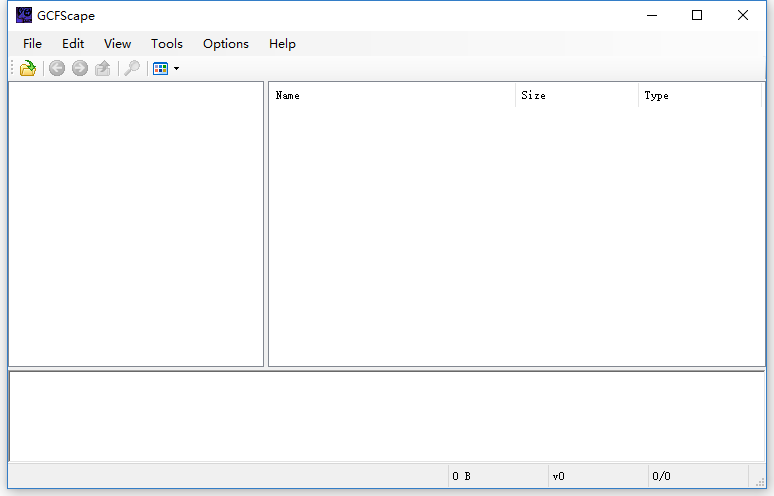The image size is (774, 496).
Task: Open the Tools menu
Action: [167, 44]
